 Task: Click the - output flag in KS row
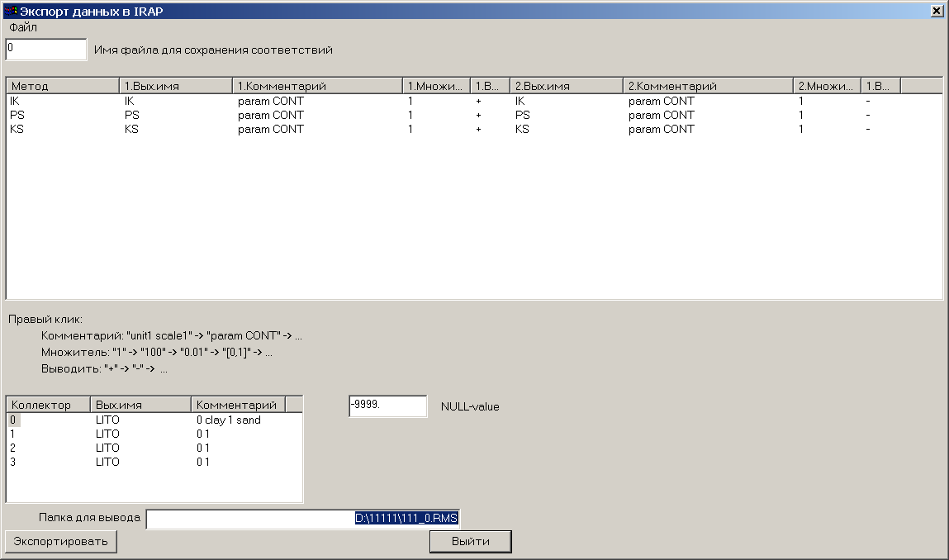pyautogui.click(x=868, y=129)
